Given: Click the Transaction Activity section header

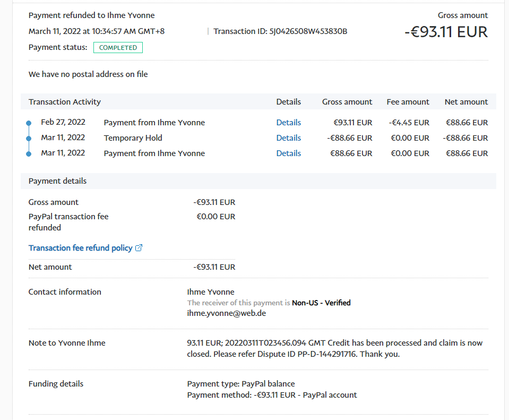Looking at the screenshot, I should coord(65,102).
